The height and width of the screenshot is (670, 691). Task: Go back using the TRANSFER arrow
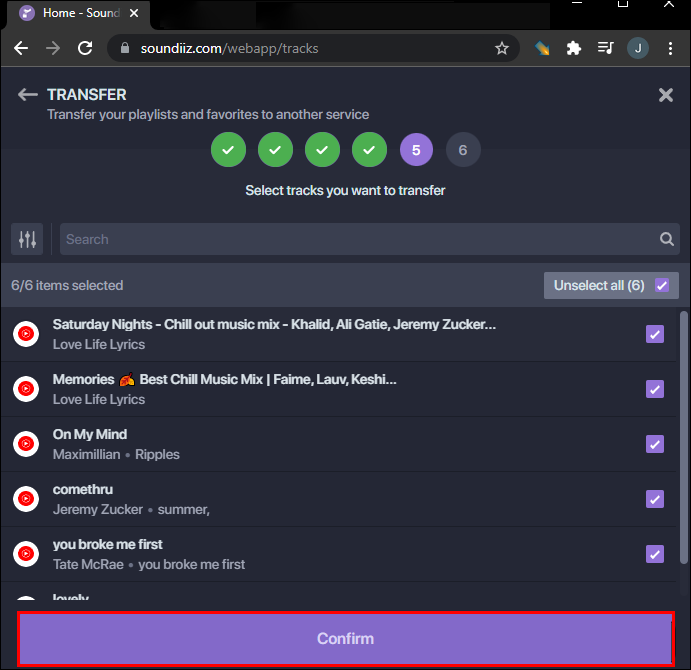click(x=27, y=95)
